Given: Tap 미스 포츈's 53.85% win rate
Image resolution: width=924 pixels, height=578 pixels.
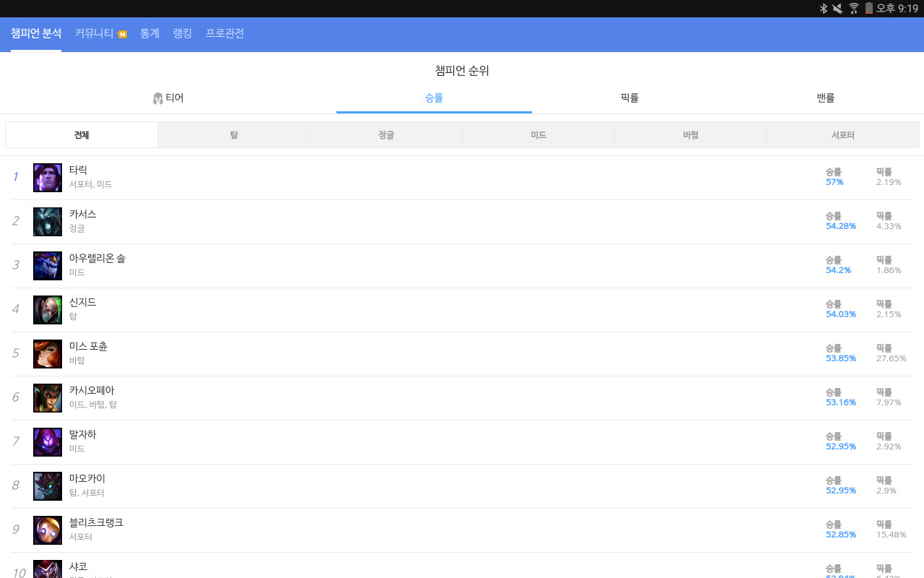Looking at the screenshot, I should pyautogui.click(x=841, y=358).
